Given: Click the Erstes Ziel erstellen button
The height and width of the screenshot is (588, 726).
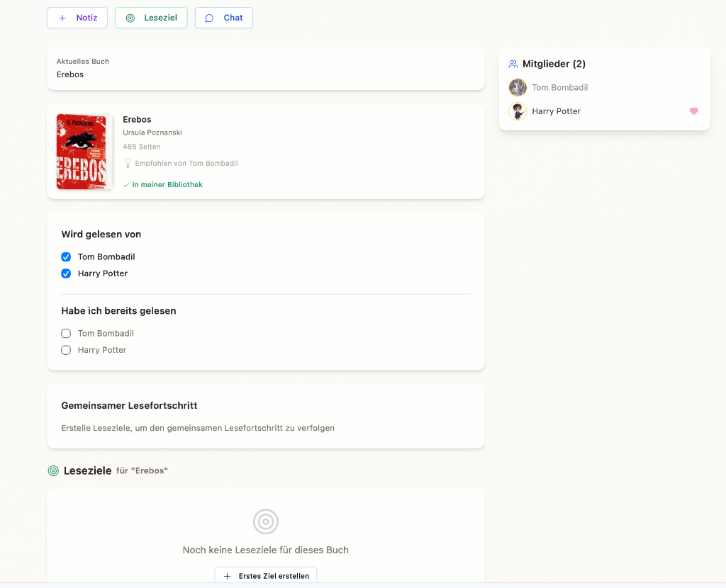Looking at the screenshot, I should coord(266,576).
